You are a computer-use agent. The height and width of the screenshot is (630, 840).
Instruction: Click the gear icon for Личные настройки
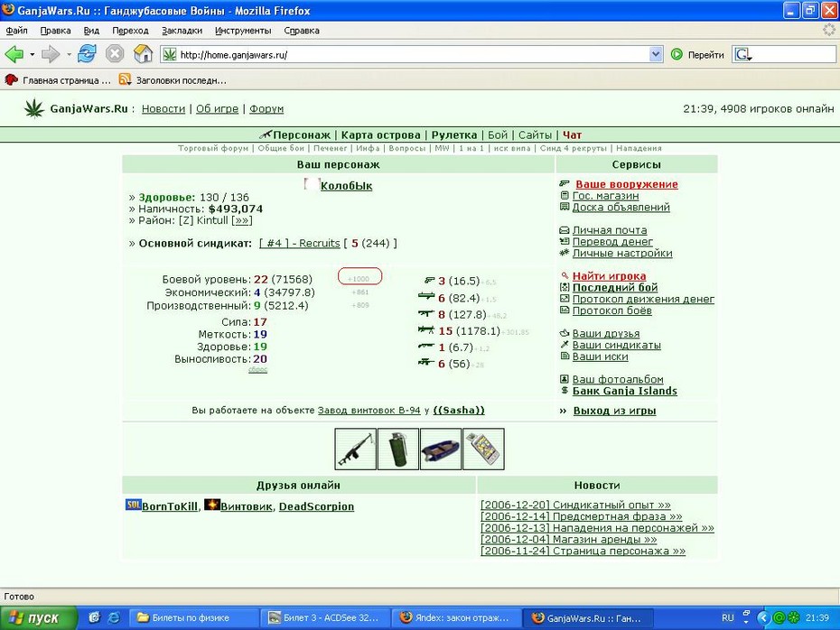click(565, 253)
